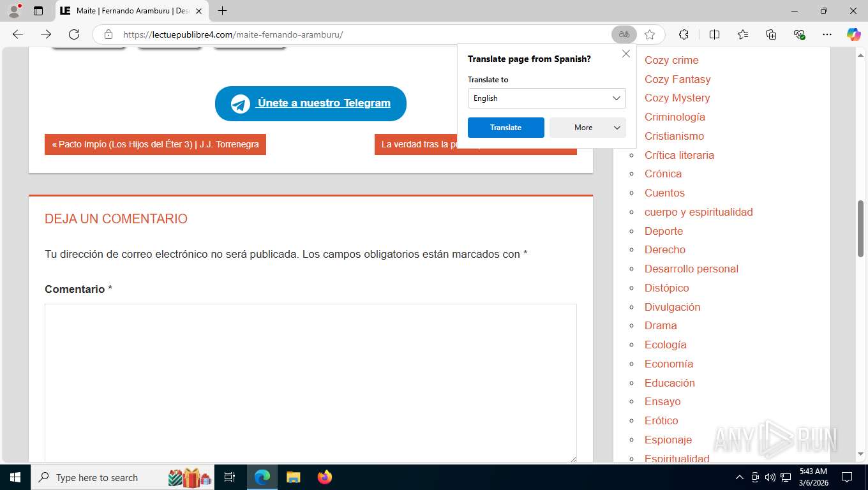
Task: Open the tab actions menu icon
Action: (x=38, y=11)
